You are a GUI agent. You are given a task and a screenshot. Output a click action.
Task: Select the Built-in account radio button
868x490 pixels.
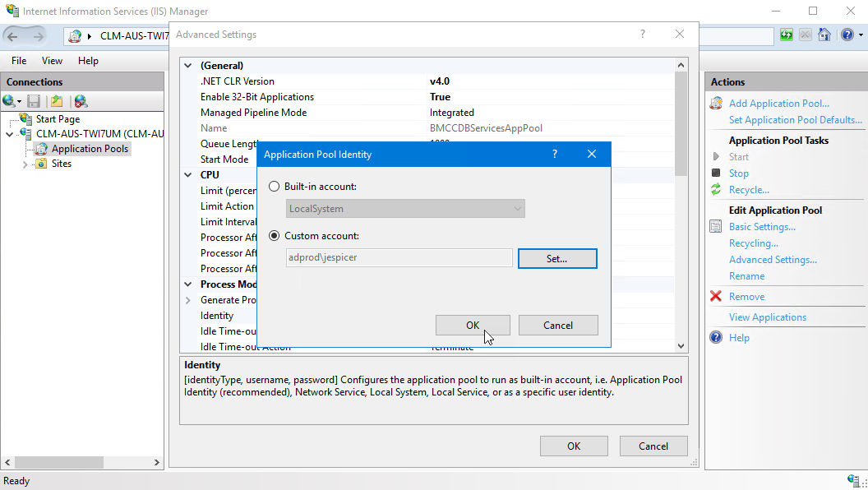coord(275,187)
